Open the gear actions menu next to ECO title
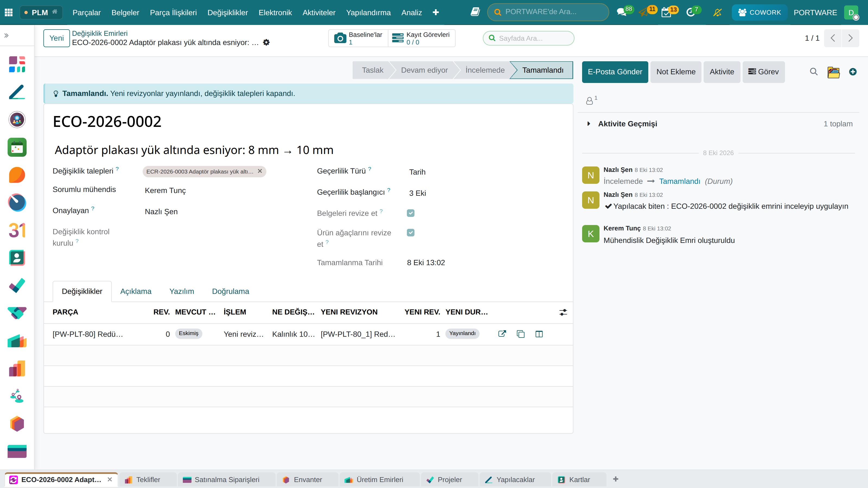This screenshot has width=868, height=488. (x=266, y=43)
